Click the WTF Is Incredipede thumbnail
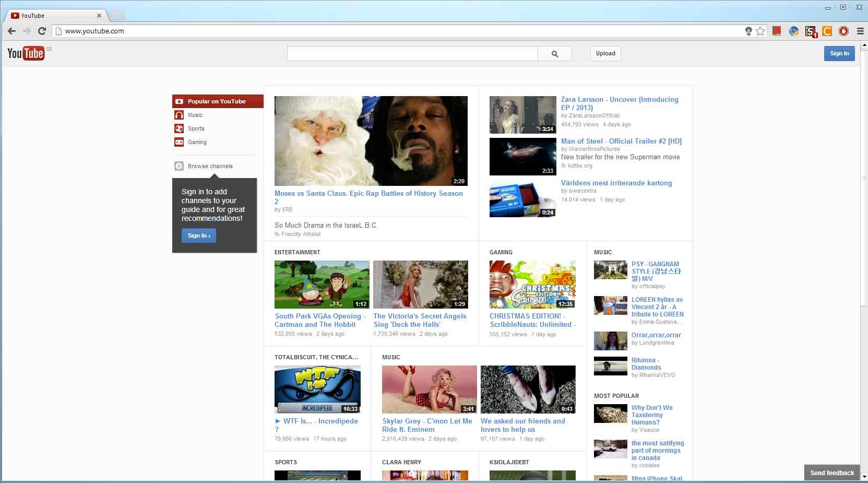 [x=317, y=390]
